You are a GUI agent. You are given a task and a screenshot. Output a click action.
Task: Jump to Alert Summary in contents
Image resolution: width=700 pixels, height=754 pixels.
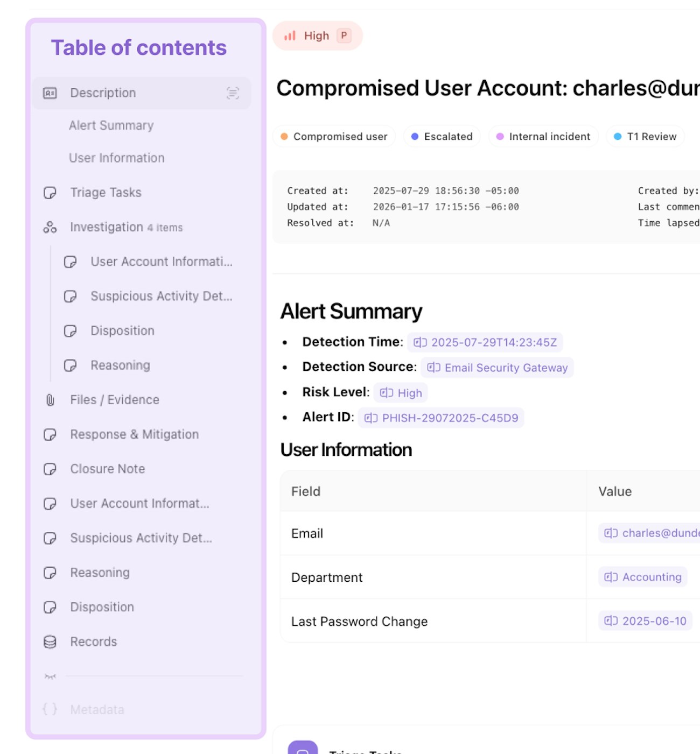pos(111,125)
